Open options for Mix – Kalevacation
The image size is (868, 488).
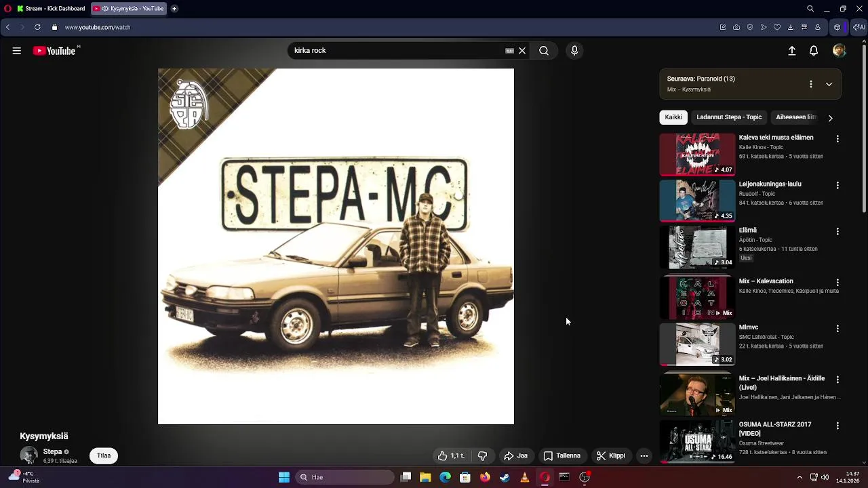coord(837,282)
